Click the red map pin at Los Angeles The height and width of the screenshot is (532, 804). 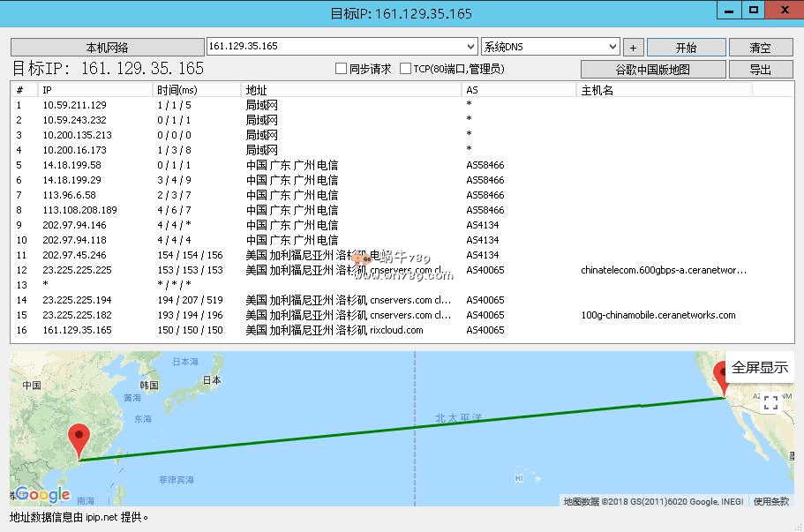[725, 378]
